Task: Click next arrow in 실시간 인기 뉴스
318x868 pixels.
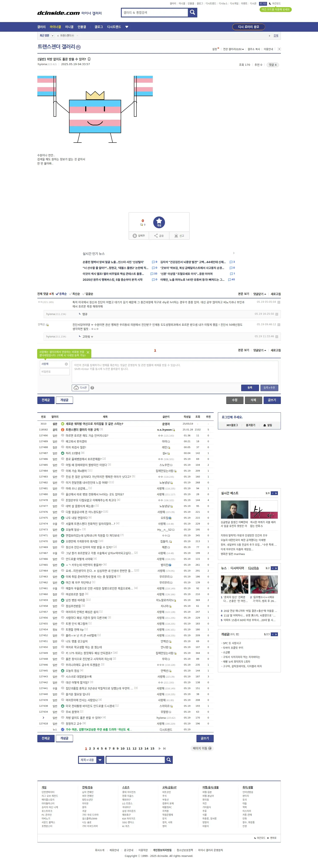Action: pyautogui.click(x=234, y=253)
